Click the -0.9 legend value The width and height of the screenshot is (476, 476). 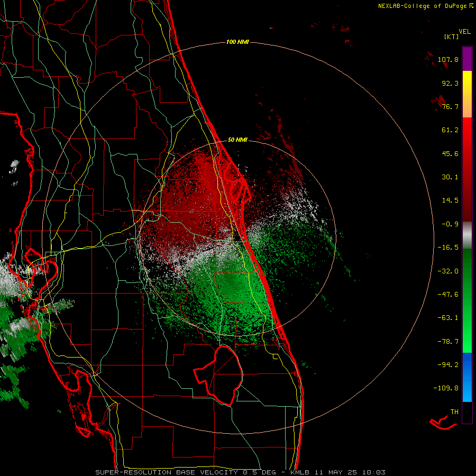click(x=450, y=224)
